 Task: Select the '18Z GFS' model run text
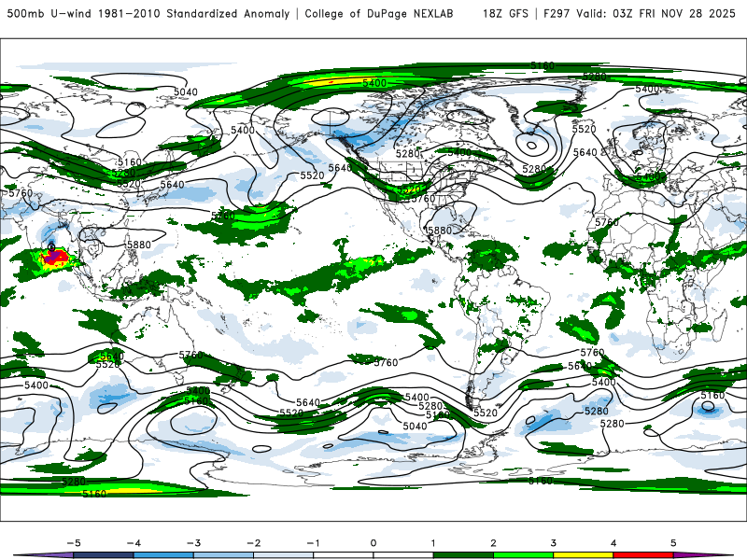coord(505,13)
